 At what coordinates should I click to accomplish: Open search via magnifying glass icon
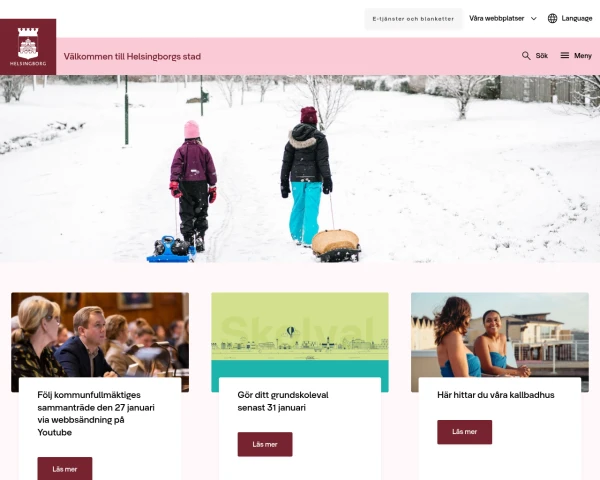click(x=526, y=56)
